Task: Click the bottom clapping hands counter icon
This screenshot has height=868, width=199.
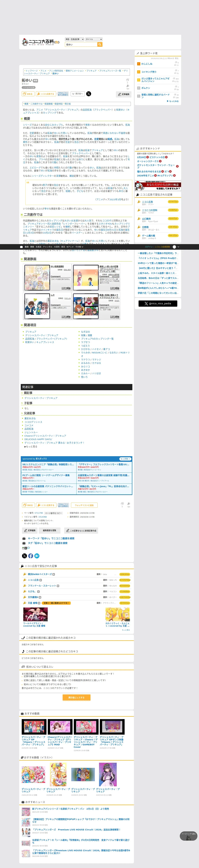Action: click(x=122, y=504)
